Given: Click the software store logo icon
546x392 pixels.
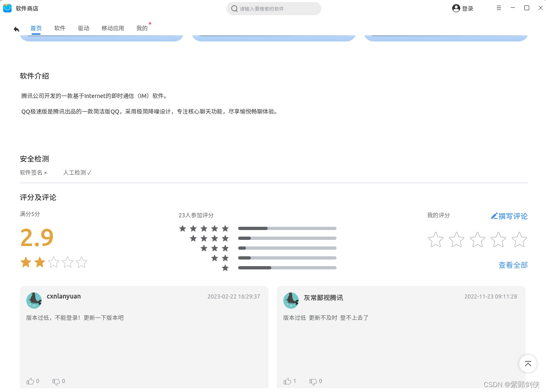Looking at the screenshot, I should pyautogui.click(x=7, y=8).
